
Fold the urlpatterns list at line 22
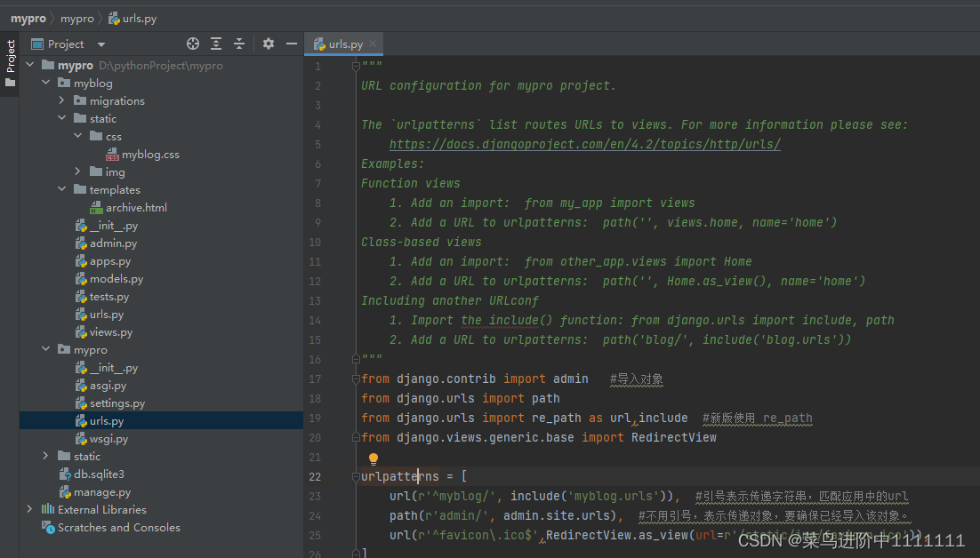[356, 476]
